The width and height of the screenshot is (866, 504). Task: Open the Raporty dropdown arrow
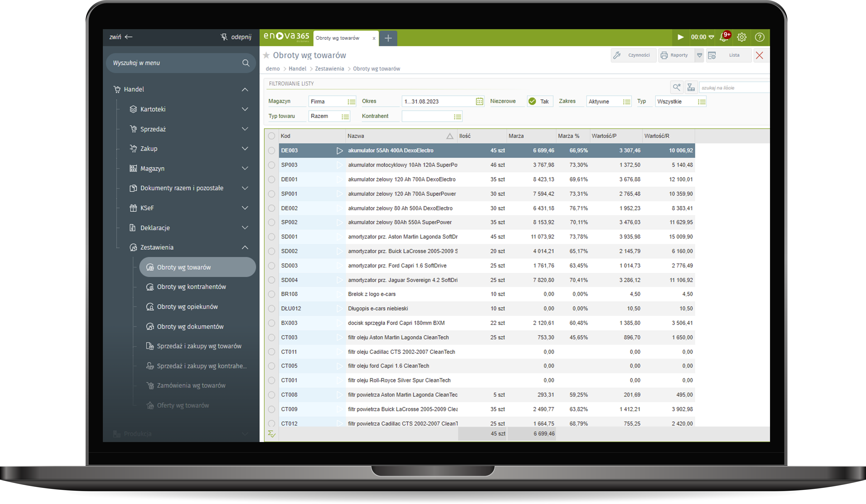tap(699, 55)
